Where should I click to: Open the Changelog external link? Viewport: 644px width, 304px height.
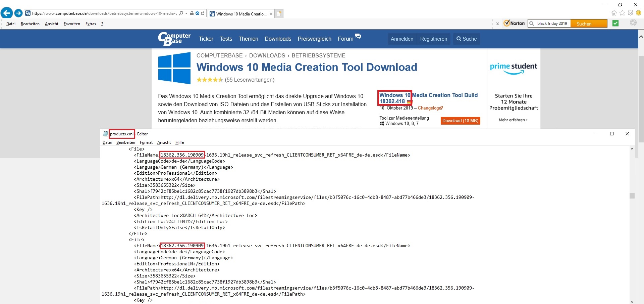430,108
